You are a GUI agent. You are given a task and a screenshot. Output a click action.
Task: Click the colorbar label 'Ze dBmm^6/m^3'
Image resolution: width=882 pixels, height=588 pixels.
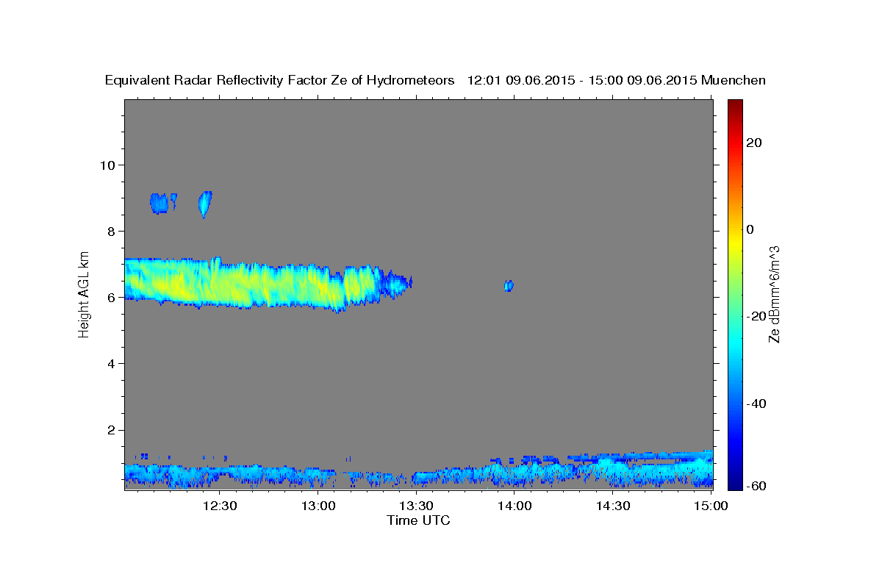tap(773, 294)
